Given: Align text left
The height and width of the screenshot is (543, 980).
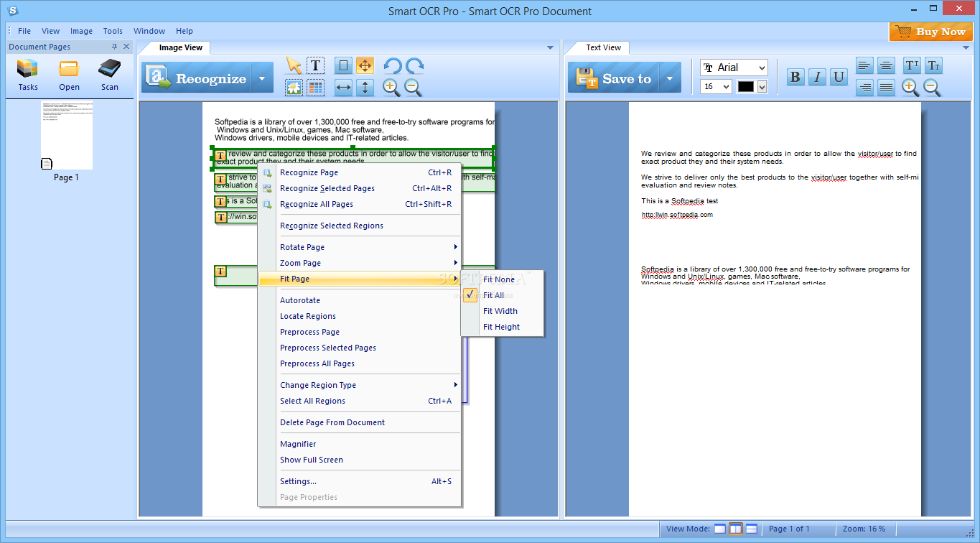Looking at the screenshot, I should tap(864, 65).
